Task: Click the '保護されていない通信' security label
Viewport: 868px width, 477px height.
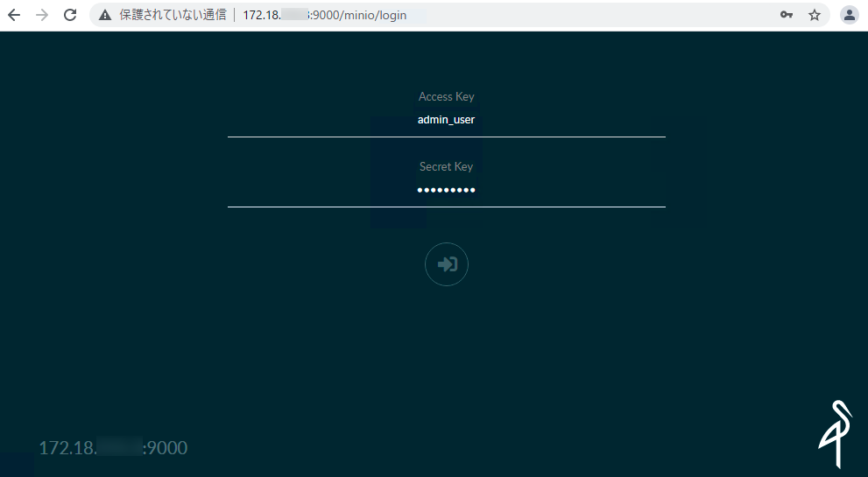Action: click(x=173, y=15)
